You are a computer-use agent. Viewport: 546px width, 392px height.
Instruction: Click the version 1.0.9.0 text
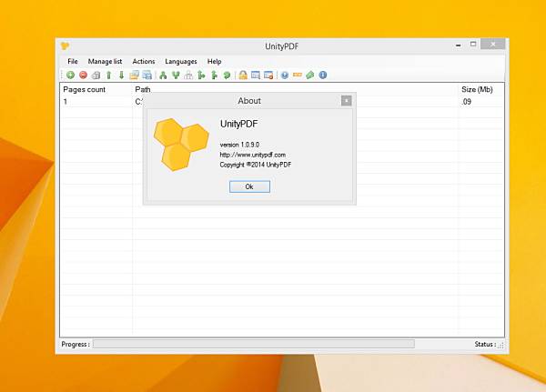pos(239,145)
